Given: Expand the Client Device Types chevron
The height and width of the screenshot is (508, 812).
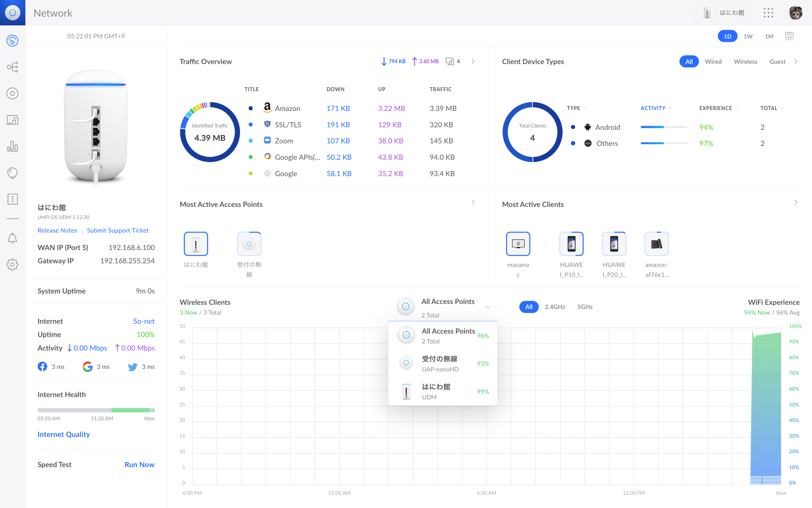Looking at the screenshot, I should coord(796,61).
